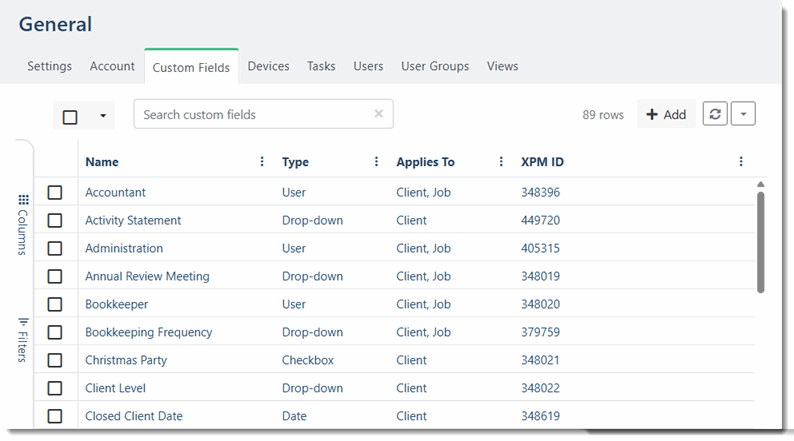Click the XPM ID value 348019
This screenshot has height=441, width=794.
(x=540, y=276)
